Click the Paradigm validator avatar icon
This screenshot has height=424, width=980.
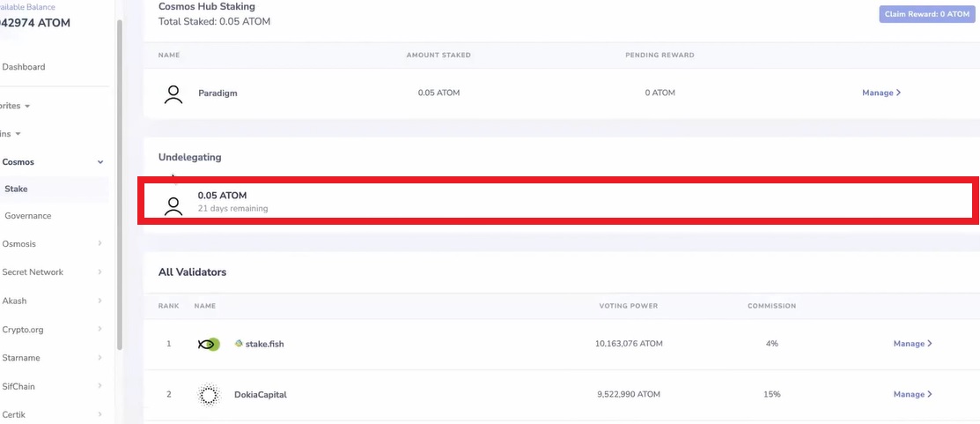click(x=173, y=93)
